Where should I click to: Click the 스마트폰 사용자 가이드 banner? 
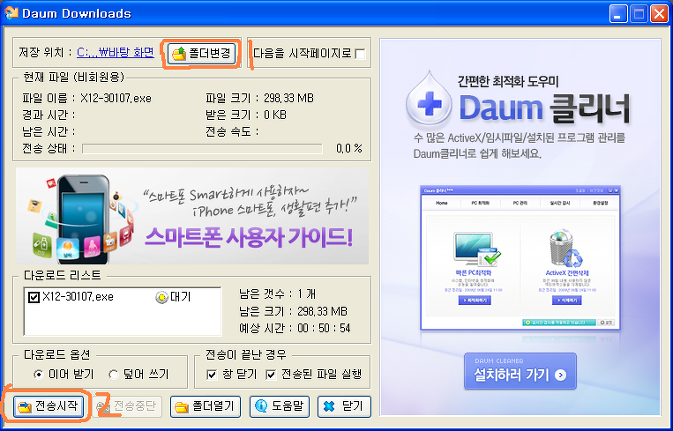[192, 216]
